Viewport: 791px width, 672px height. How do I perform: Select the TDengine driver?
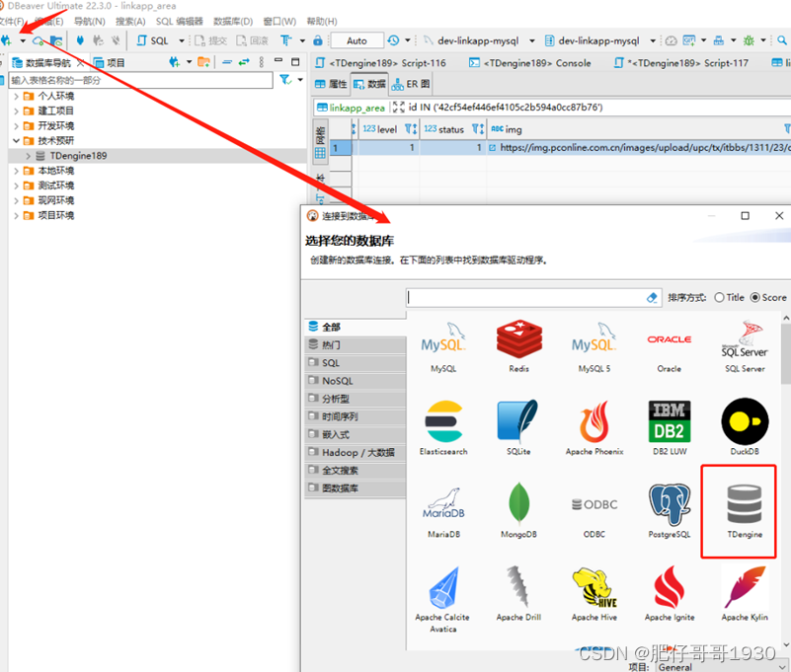coord(745,511)
